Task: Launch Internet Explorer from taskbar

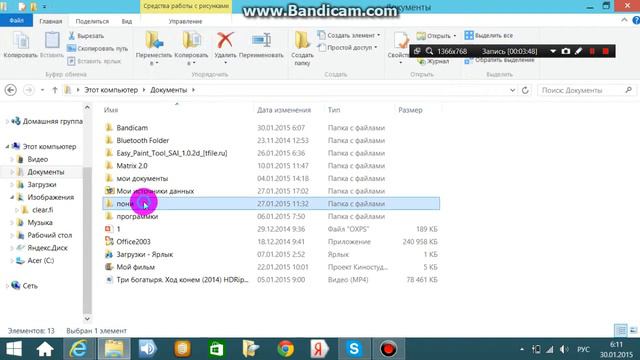Action: click(78, 349)
